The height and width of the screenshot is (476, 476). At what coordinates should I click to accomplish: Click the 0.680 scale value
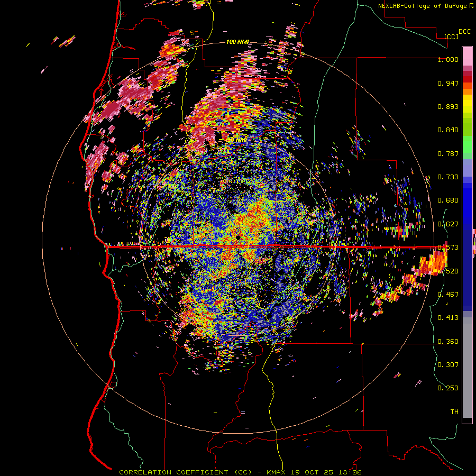[x=448, y=200]
